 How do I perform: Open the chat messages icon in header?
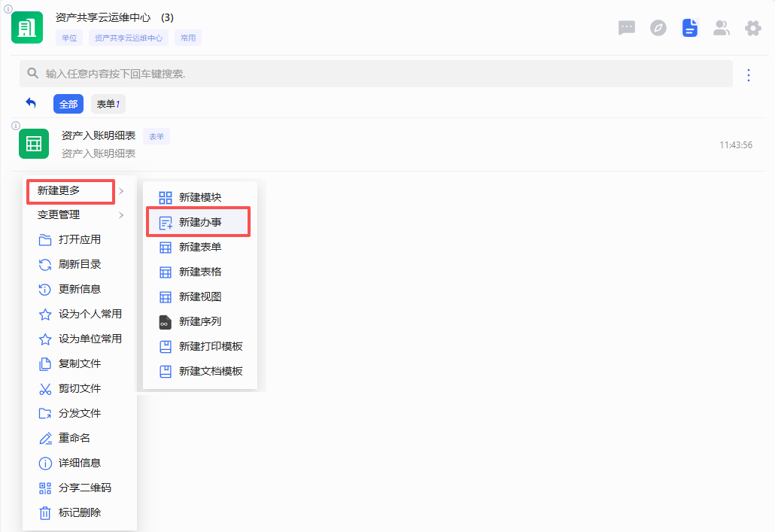[626, 28]
